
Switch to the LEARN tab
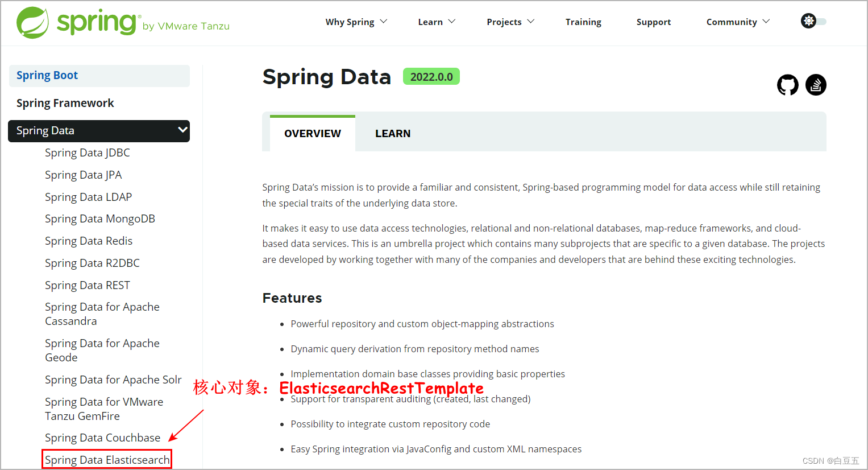click(x=393, y=134)
